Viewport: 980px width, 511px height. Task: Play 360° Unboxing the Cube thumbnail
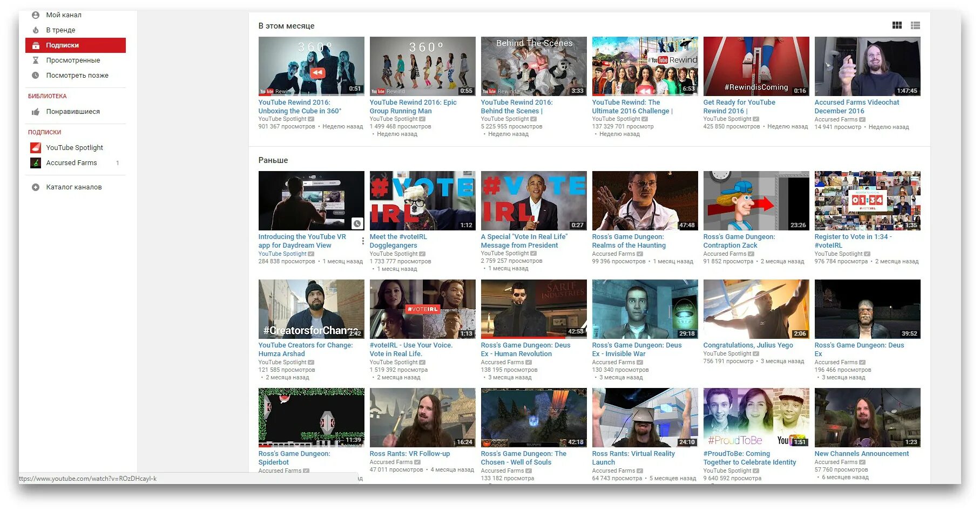point(311,66)
